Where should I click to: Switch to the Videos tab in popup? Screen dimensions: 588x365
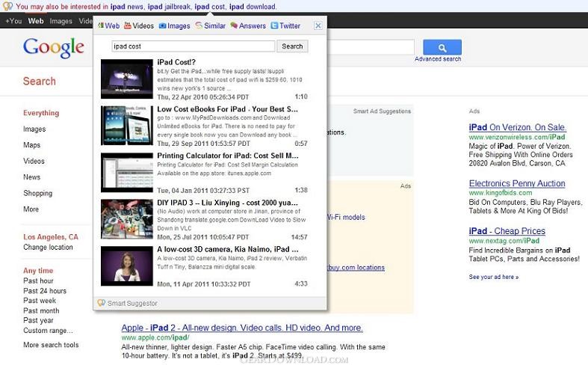pos(139,25)
